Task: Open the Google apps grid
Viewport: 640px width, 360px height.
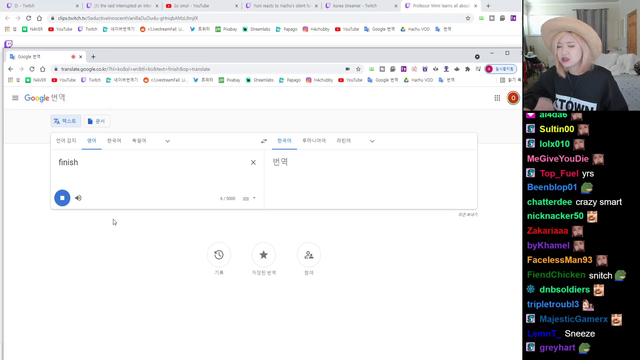Action: (497, 98)
